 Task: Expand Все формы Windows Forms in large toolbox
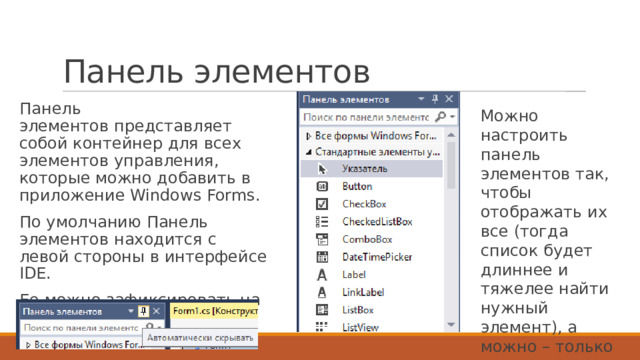(309, 136)
